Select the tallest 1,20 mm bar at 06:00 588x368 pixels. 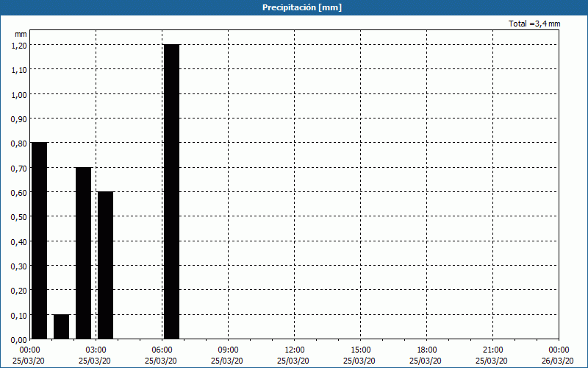(172, 191)
